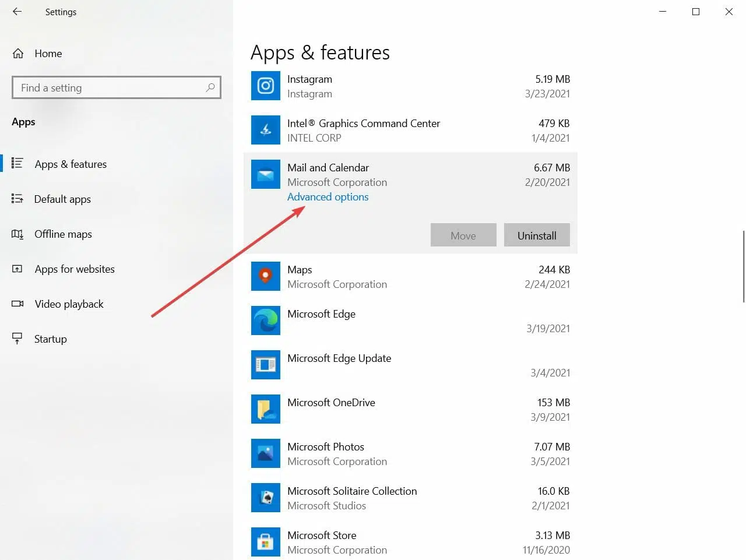Screen dimensions: 746x560
Task: Click the 11/16/2020 install date
Action: (x=546, y=550)
